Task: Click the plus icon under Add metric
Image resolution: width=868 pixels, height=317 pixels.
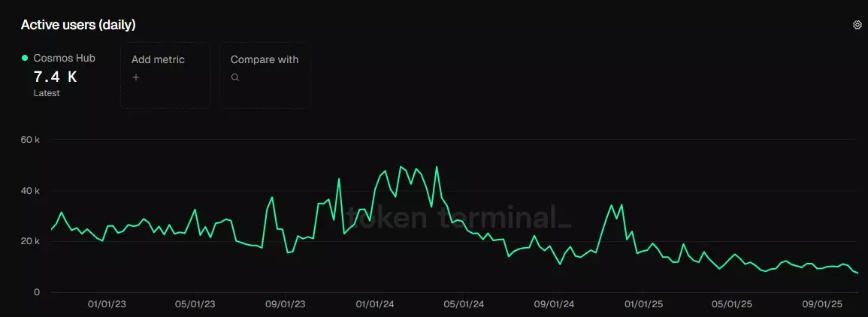Action: click(x=135, y=77)
